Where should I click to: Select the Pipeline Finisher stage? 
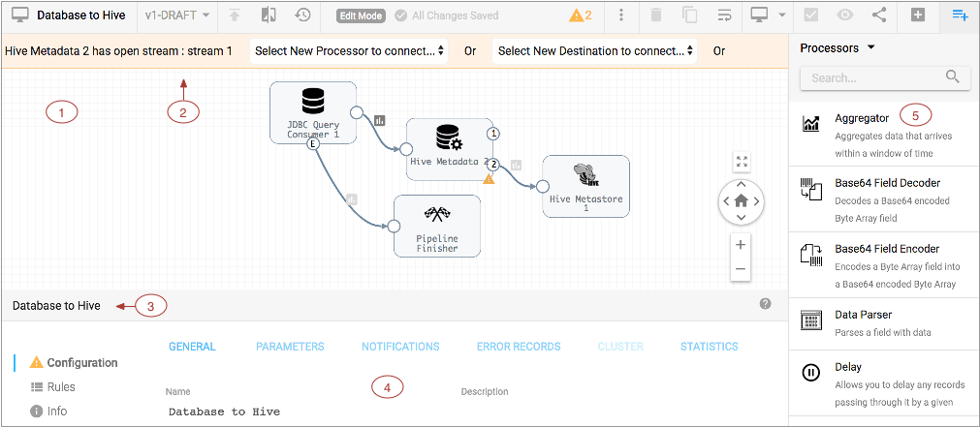[436, 226]
